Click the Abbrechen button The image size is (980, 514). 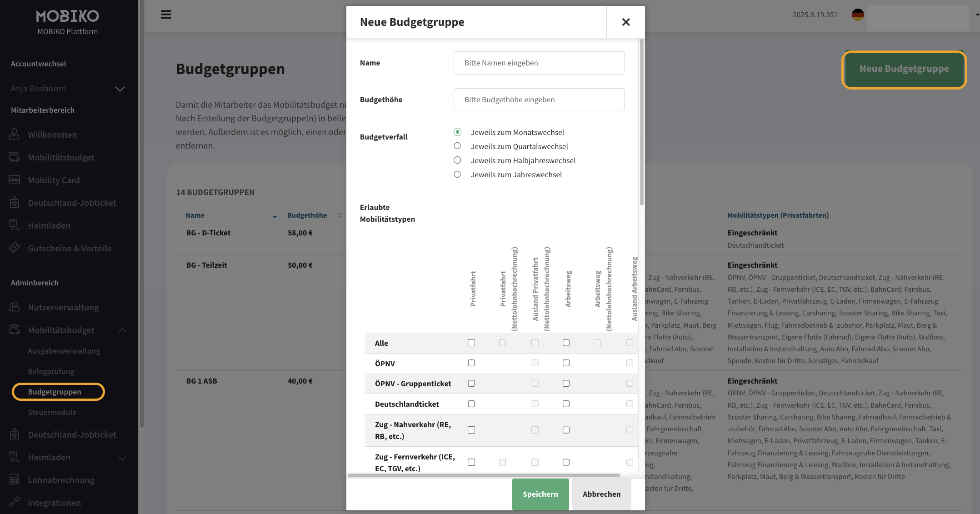click(x=601, y=494)
